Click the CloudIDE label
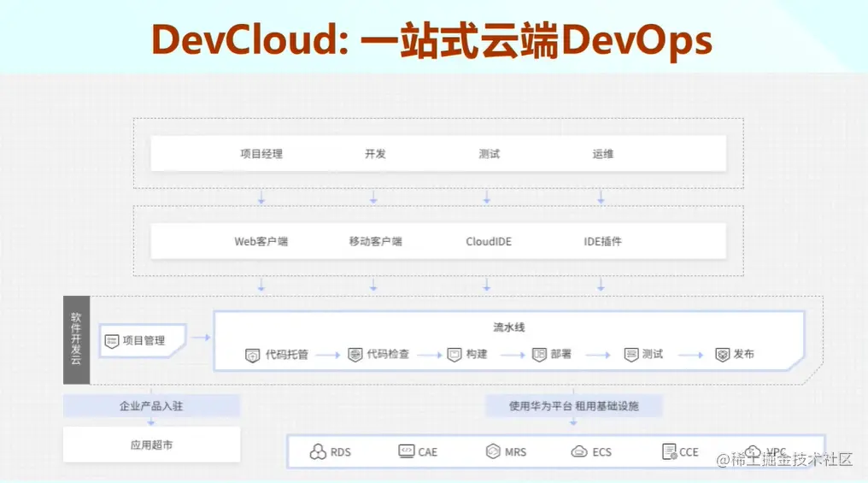Image resolution: width=868 pixels, height=483 pixels. click(489, 241)
